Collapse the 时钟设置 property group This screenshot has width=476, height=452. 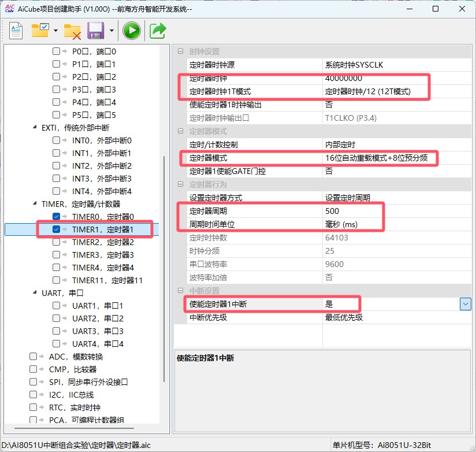(x=180, y=51)
